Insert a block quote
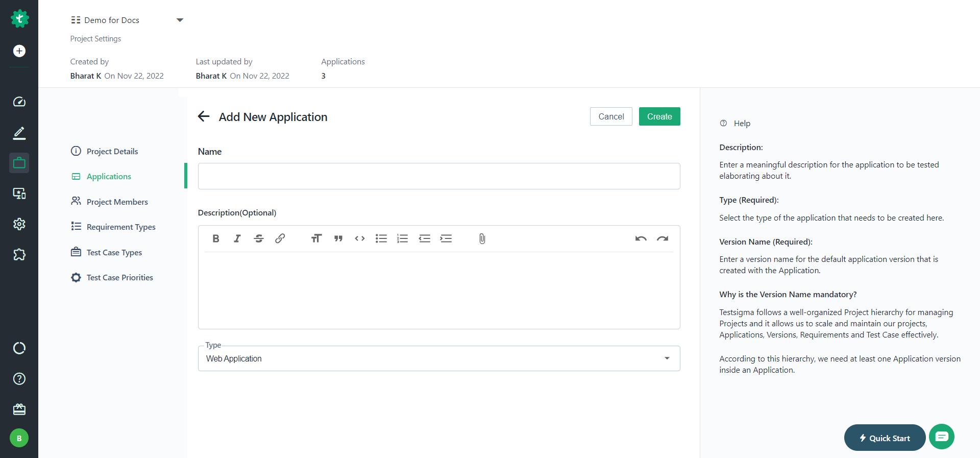This screenshot has width=980, height=458. pyautogui.click(x=338, y=238)
